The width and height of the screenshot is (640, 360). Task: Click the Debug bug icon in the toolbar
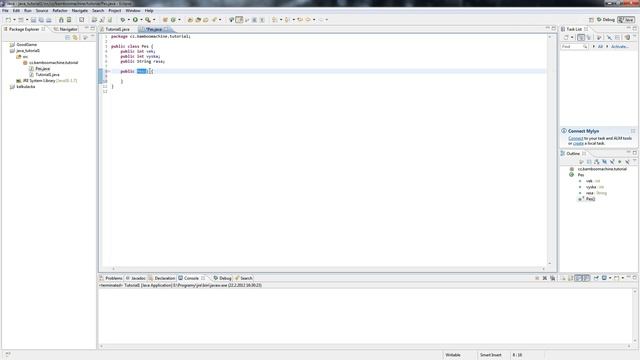122,20
